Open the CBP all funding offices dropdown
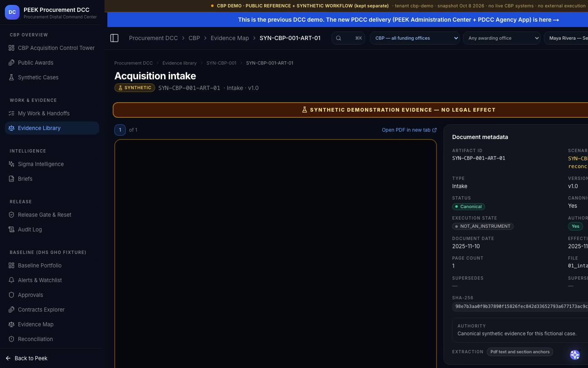The height and width of the screenshot is (368, 588). click(x=415, y=38)
